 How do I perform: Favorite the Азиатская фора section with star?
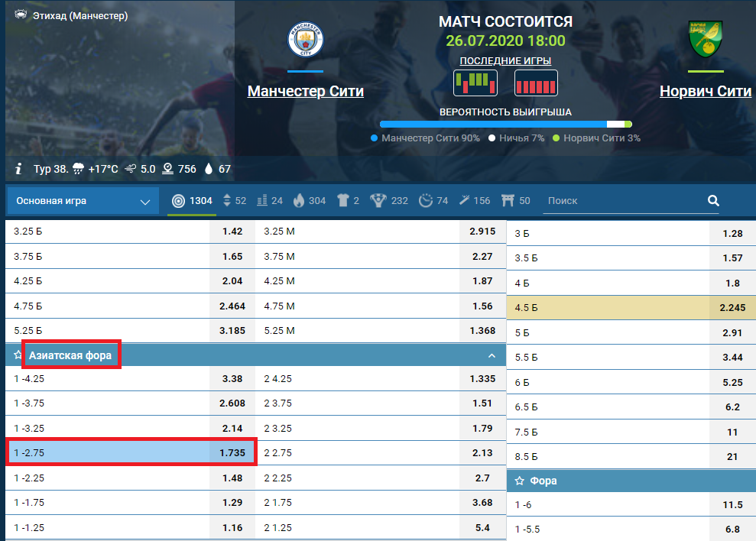tap(18, 355)
